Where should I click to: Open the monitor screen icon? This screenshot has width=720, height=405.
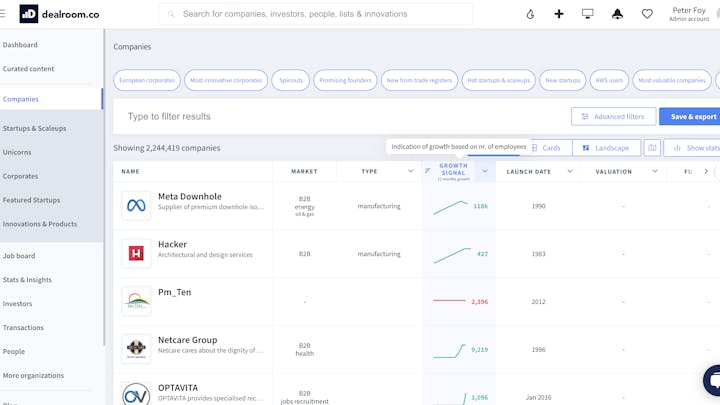(587, 14)
